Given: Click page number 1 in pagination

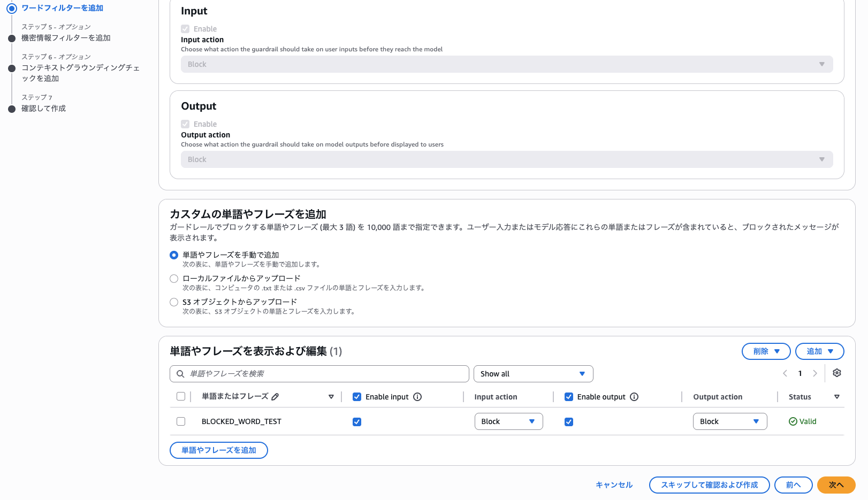Looking at the screenshot, I should click(800, 373).
